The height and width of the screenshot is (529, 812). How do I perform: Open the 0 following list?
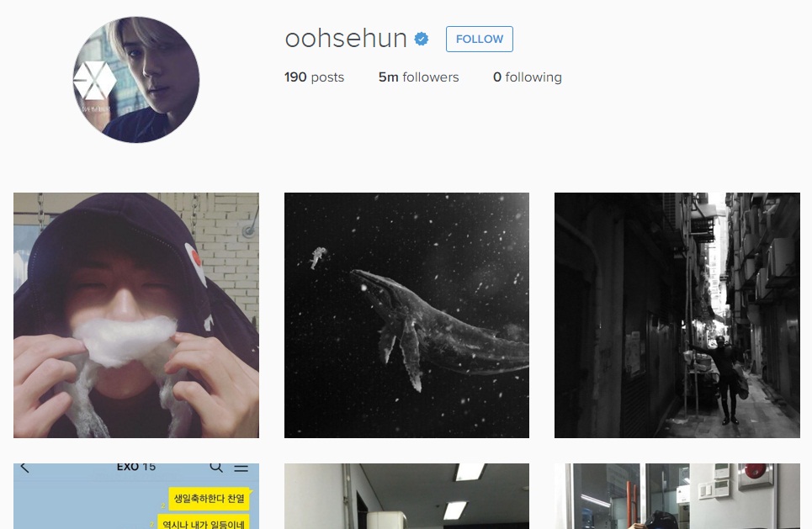click(528, 77)
